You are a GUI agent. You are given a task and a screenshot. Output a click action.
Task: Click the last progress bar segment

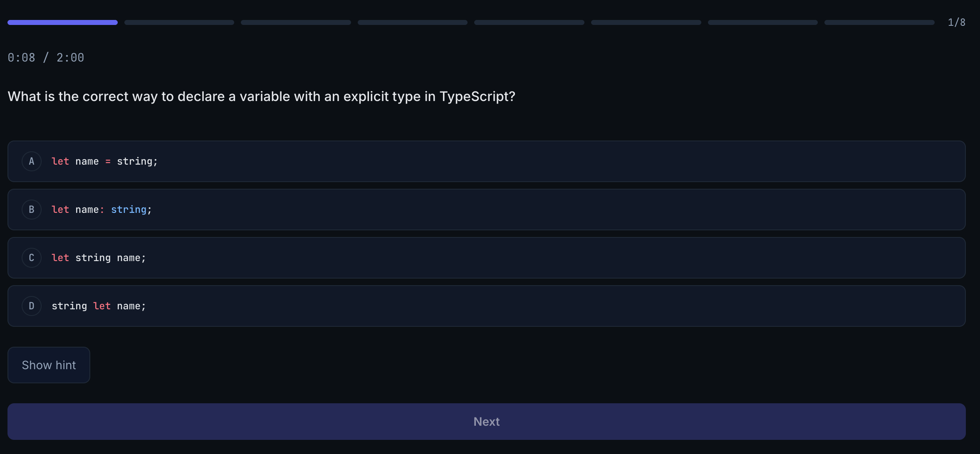coord(879,22)
